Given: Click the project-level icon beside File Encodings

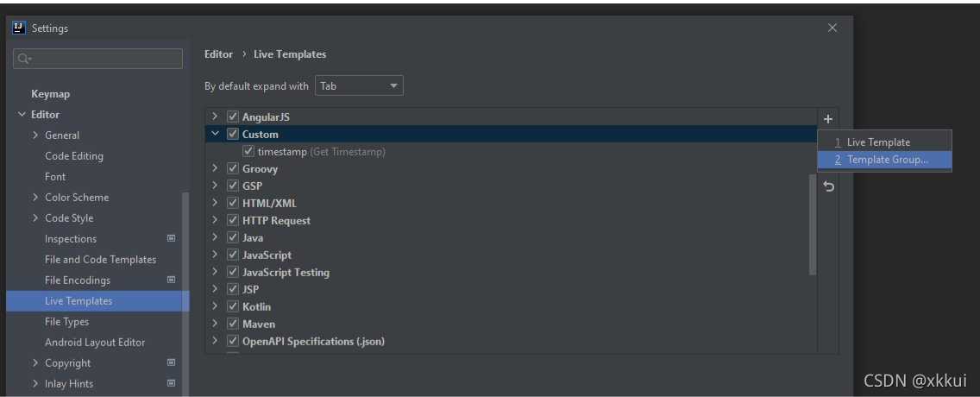Looking at the screenshot, I should [x=172, y=280].
